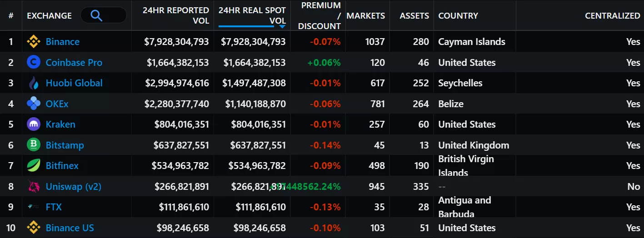Open the Uniswap (v2) exchange link
Image resolution: width=644 pixels, height=238 pixels.
point(73,186)
